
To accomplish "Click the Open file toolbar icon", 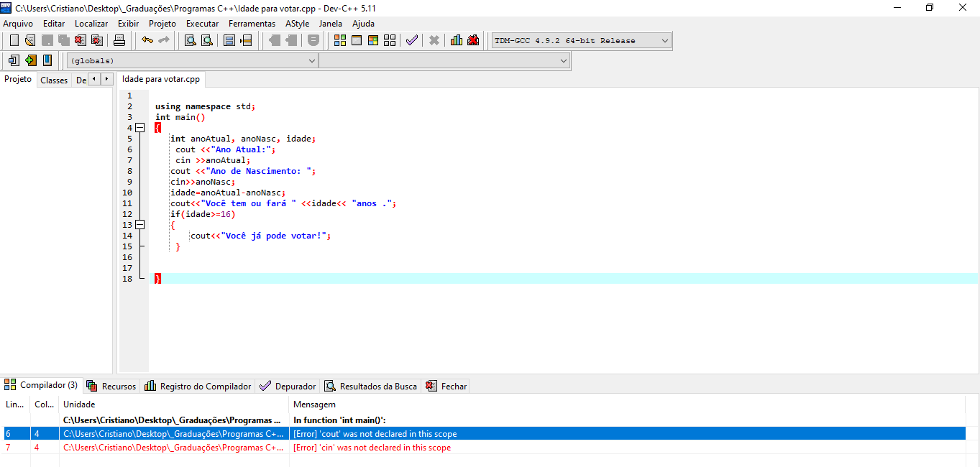I will [29, 40].
